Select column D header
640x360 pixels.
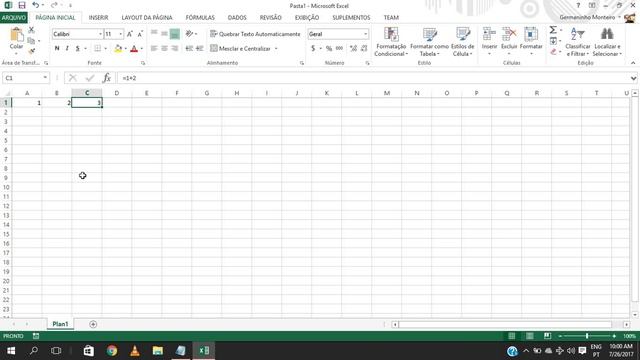click(x=117, y=93)
